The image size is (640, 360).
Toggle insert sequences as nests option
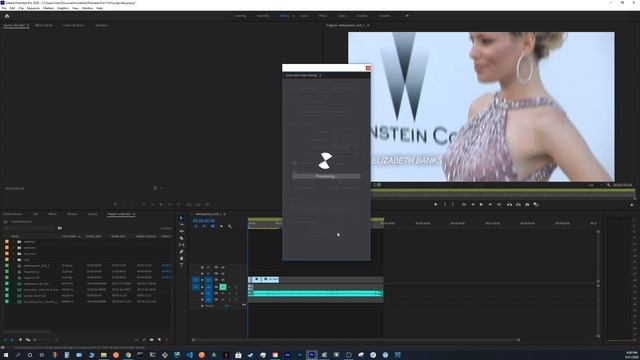coord(196,227)
